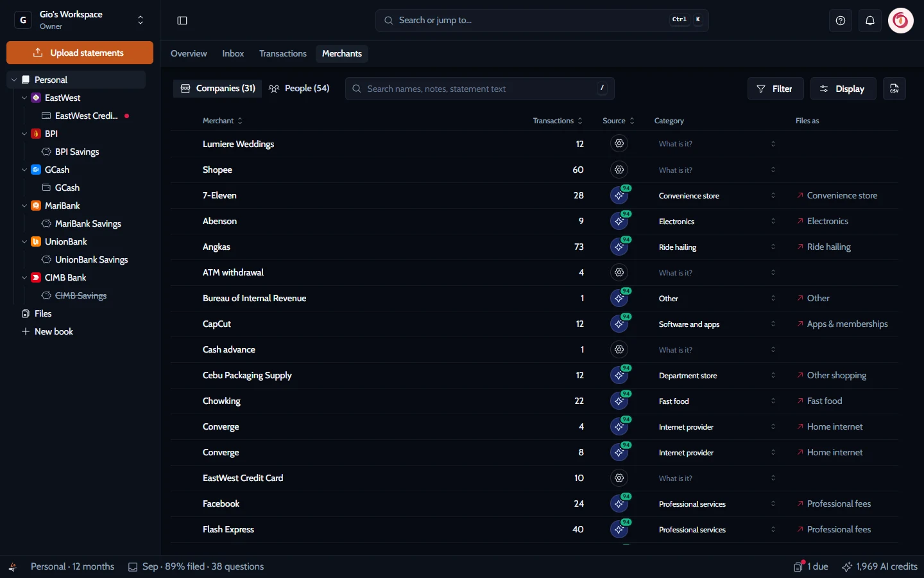Click the source icon for ATM withdrawal
Viewport: 924px width, 578px height.
[x=619, y=272]
